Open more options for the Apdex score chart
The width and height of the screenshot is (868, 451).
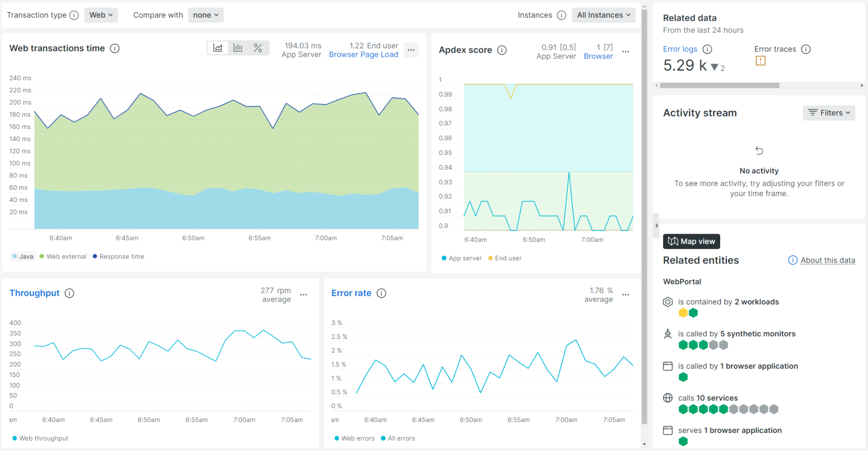tap(626, 52)
